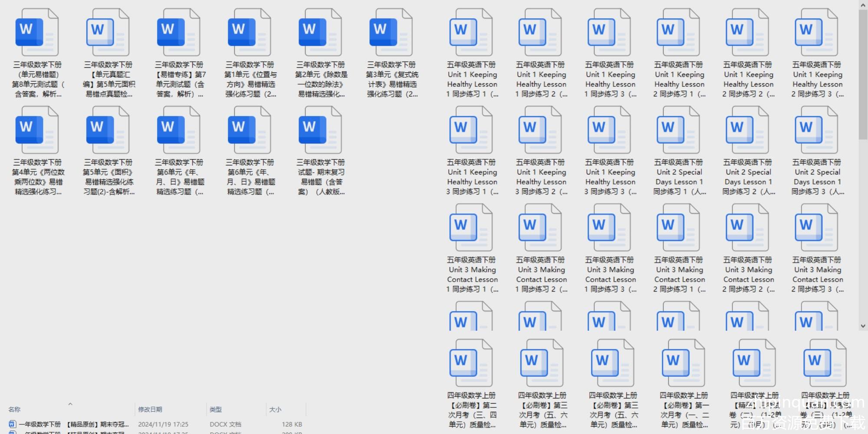Sort file list by 名称 column header
Viewport: 868px width, 434px height.
15,409
